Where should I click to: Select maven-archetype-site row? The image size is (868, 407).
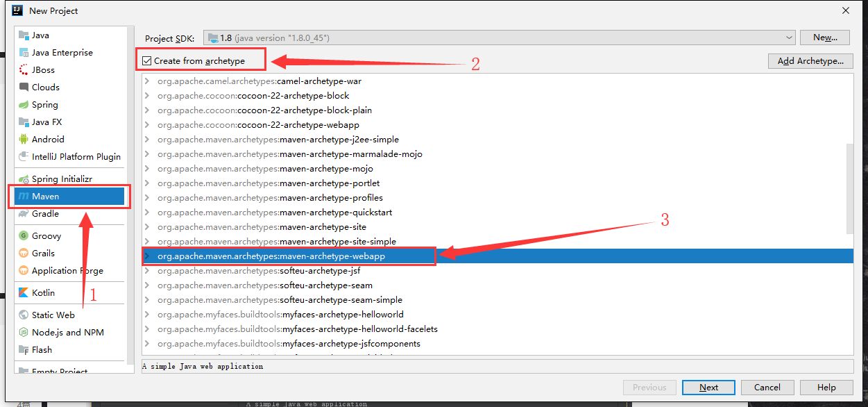[494, 227]
